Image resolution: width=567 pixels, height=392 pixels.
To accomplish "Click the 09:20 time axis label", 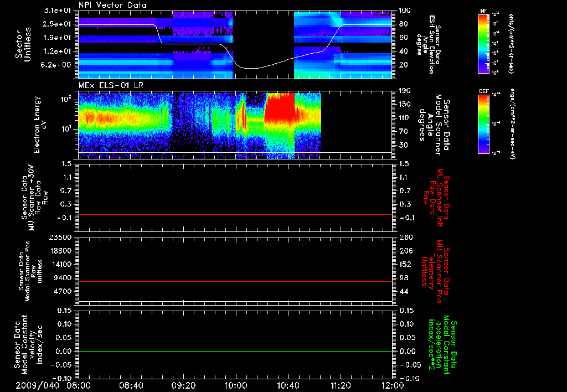I will click(184, 385).
